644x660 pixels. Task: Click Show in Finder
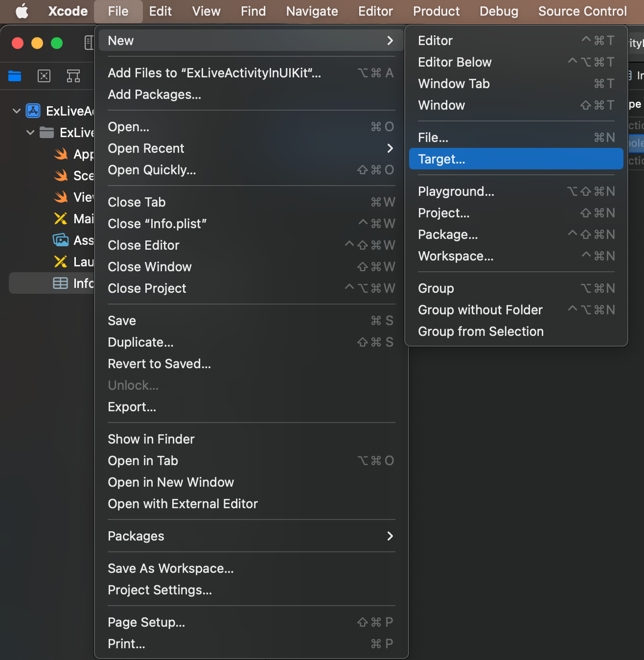tap(251, 439)
